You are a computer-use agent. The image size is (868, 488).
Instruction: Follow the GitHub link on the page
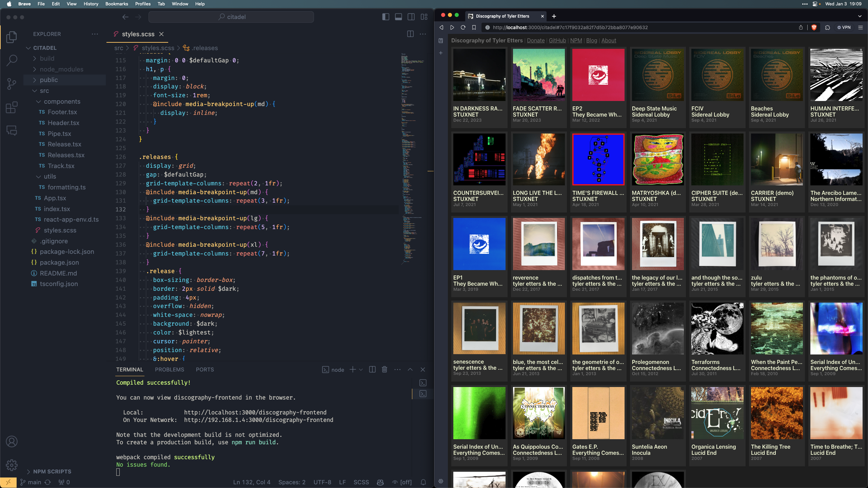pyautogui.click(x=557, y=40)
